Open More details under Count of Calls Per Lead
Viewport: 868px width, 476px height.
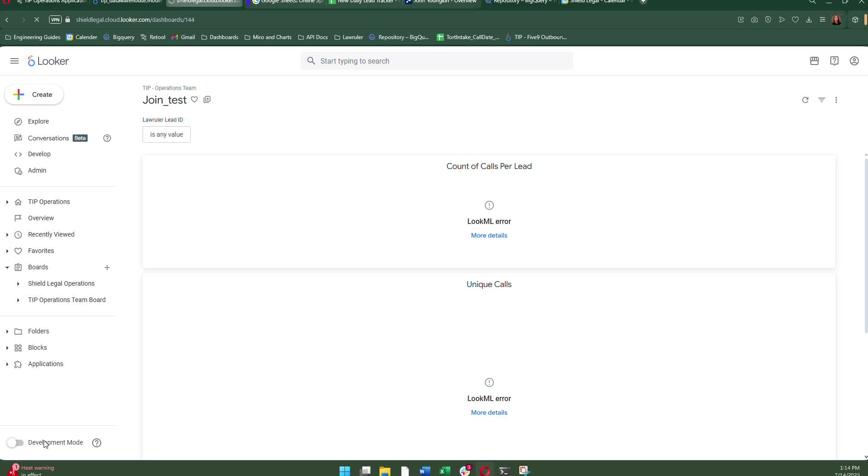point(489,235)
